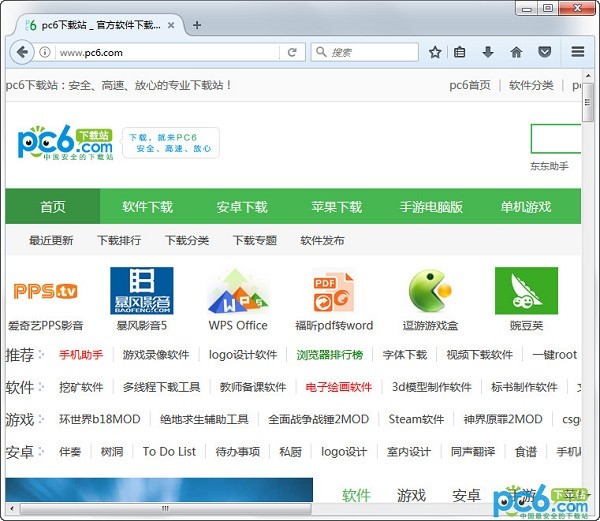600x521 pixels.
Task: Open the 同声翻译 android link
Action: pos(473,451)
